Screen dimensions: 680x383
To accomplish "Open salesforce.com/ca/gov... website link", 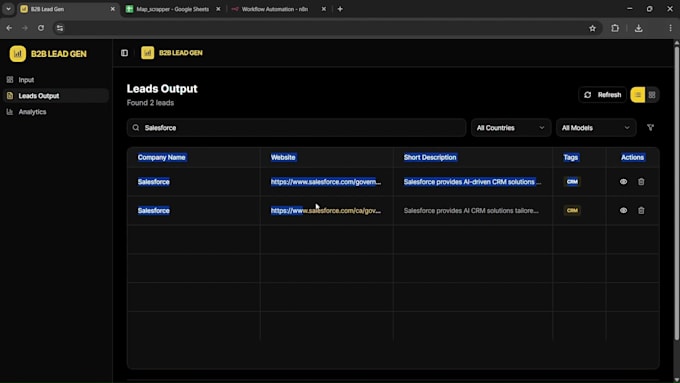I will click(326, 210).
